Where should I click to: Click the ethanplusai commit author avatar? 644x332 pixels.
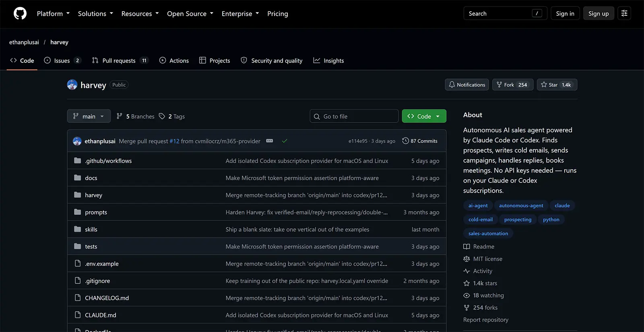tap(77, 141)
